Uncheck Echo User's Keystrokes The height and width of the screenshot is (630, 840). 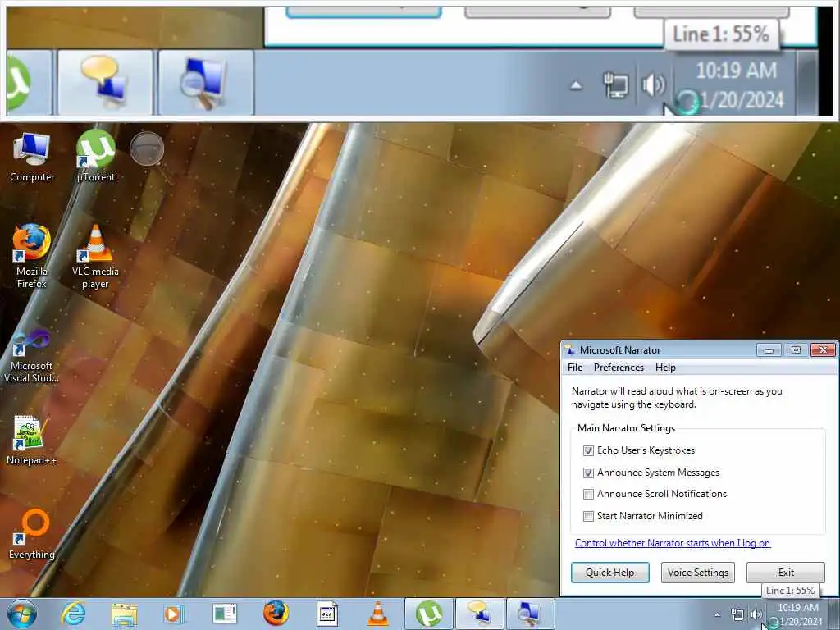click(x=588, y=450)
